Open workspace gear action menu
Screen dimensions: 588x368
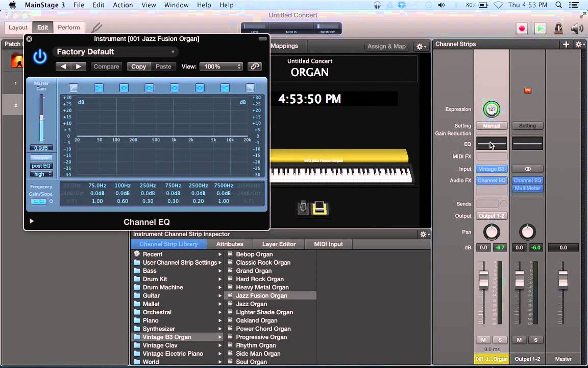422,46
